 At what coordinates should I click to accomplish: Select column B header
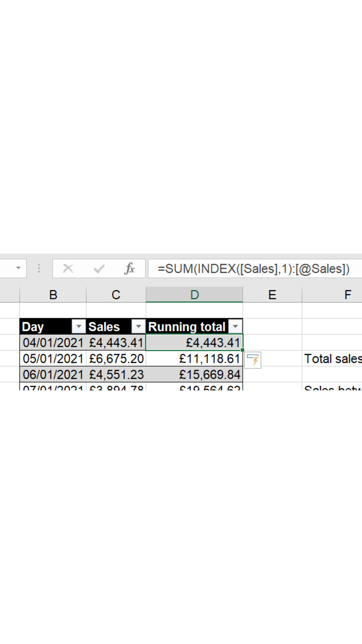pos(52,295)
